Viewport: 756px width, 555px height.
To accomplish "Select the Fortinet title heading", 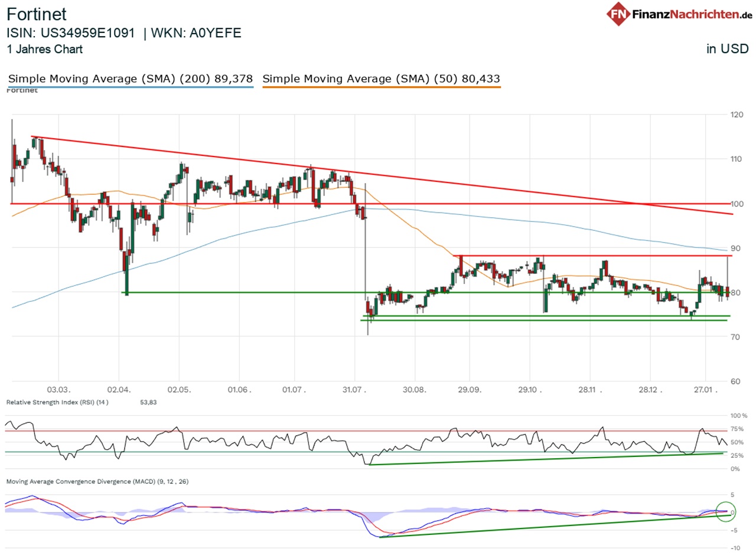I will pyautogui.click(x=37, y=14).
